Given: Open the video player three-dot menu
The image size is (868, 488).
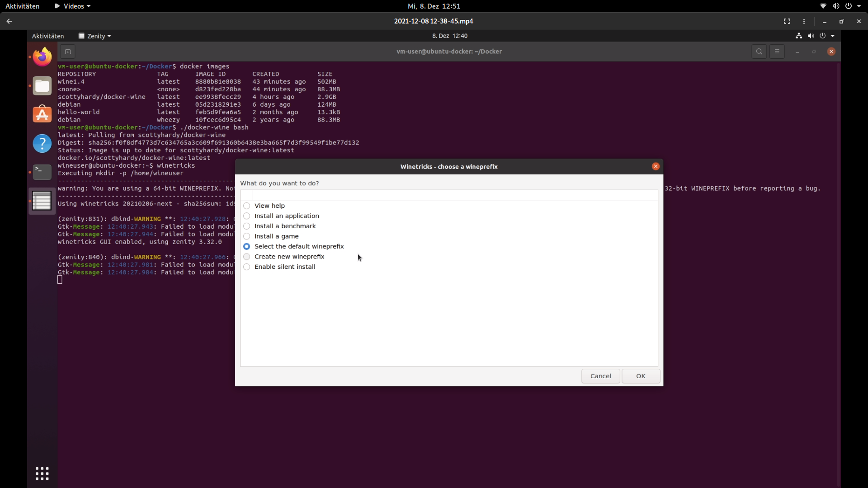Looking at the screenshot, I should click(804, 21).
